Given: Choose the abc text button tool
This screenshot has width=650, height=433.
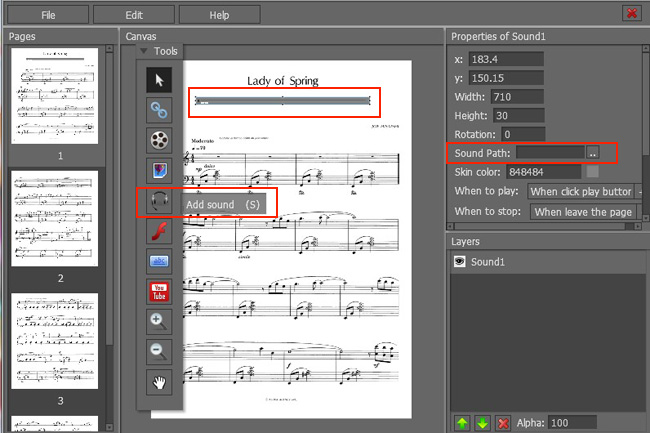Looking at the screenshot, I should 159,261.
